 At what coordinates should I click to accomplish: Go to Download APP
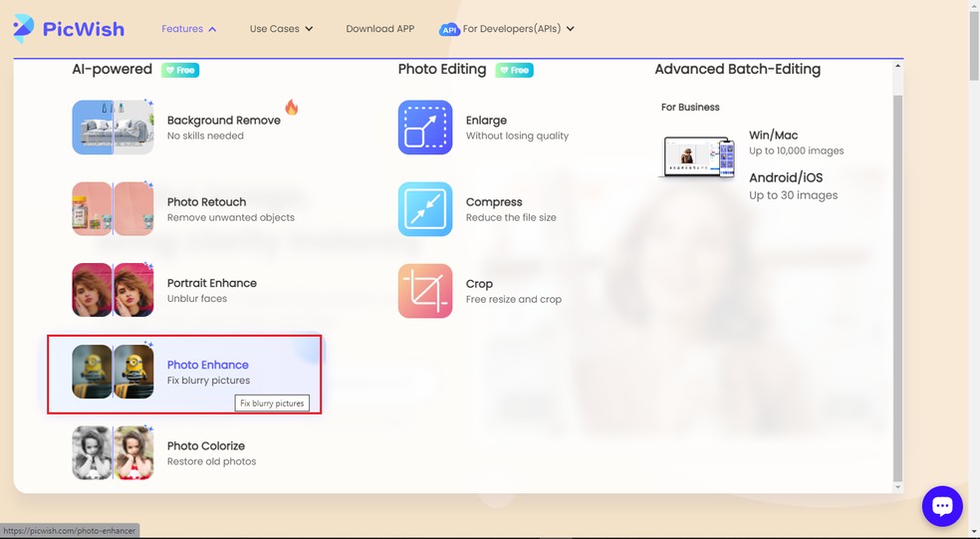[380, 29]
